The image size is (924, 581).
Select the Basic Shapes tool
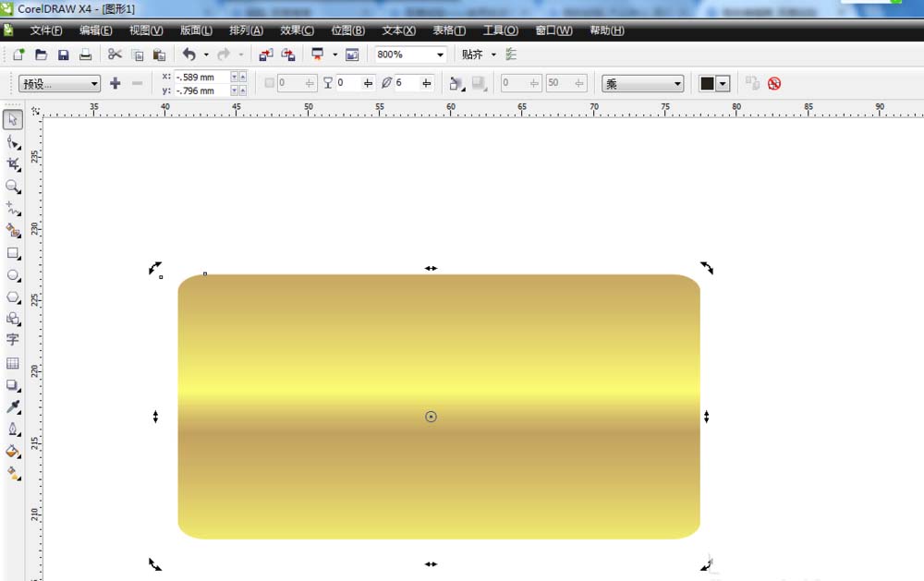click(x=13, y=319)
